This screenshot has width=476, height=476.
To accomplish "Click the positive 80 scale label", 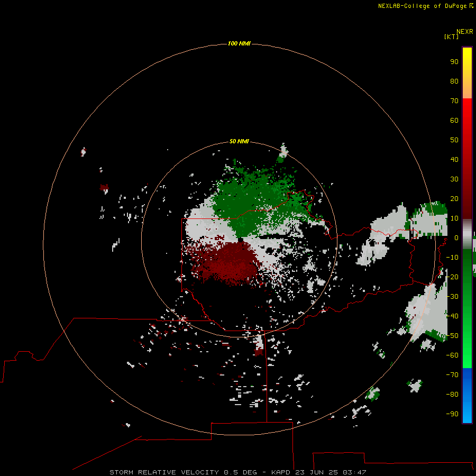I will pyautogui.click(x=454, y=81).
